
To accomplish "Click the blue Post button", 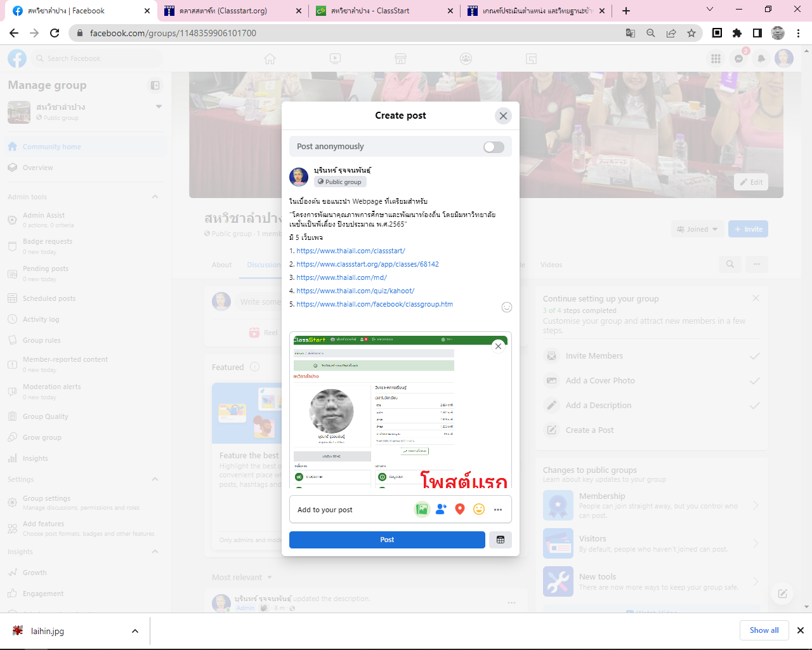I will tap(387, 540).
